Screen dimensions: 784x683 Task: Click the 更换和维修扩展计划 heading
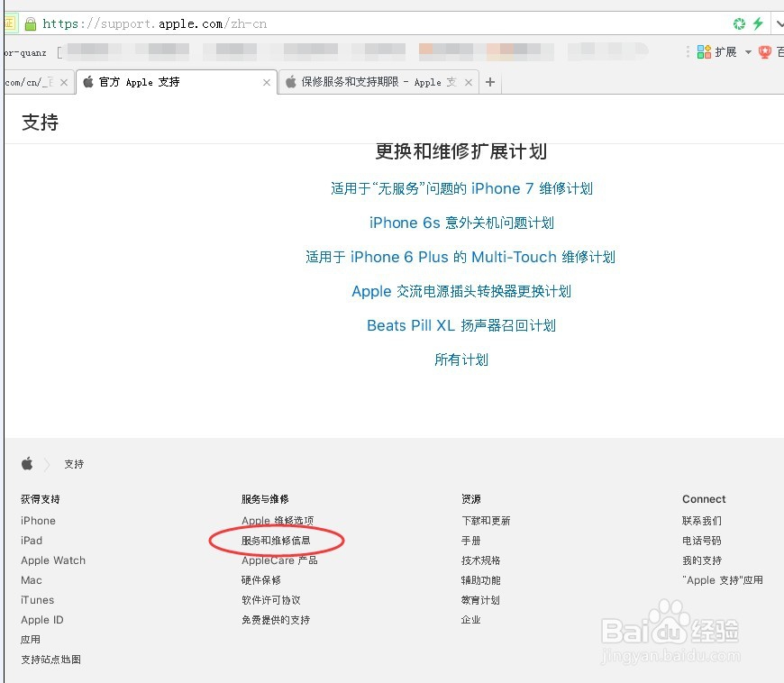tap(461, 151)
